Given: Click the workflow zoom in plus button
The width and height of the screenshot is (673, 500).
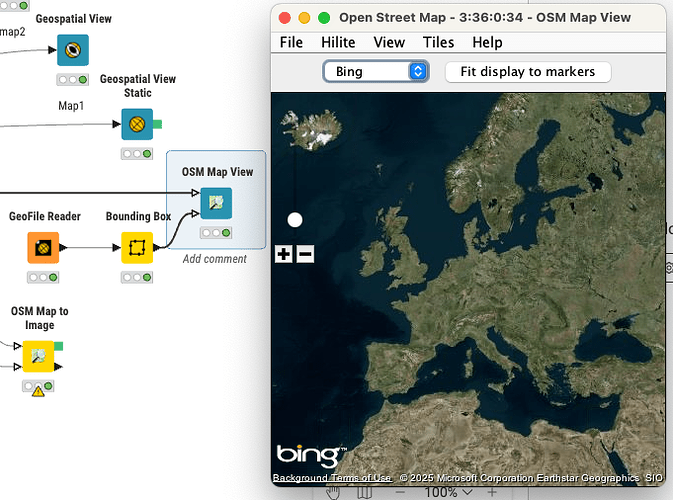Looking at the screenshot, I should tap(492, 493).
